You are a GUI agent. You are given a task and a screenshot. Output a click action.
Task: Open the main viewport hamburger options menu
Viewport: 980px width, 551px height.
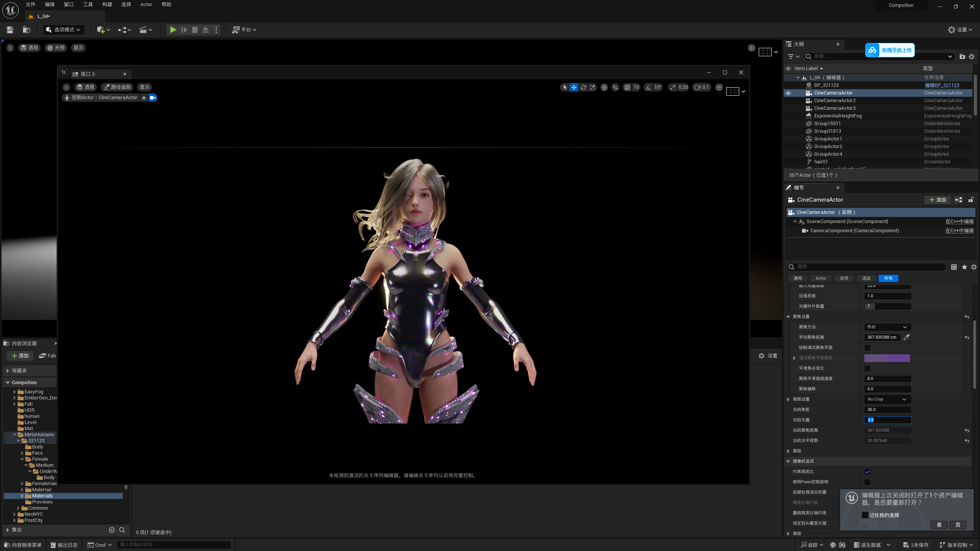[10, 48]
